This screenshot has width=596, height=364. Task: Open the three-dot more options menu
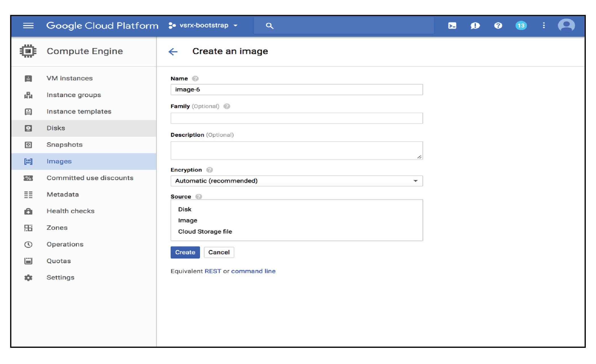tap(544, 26)
